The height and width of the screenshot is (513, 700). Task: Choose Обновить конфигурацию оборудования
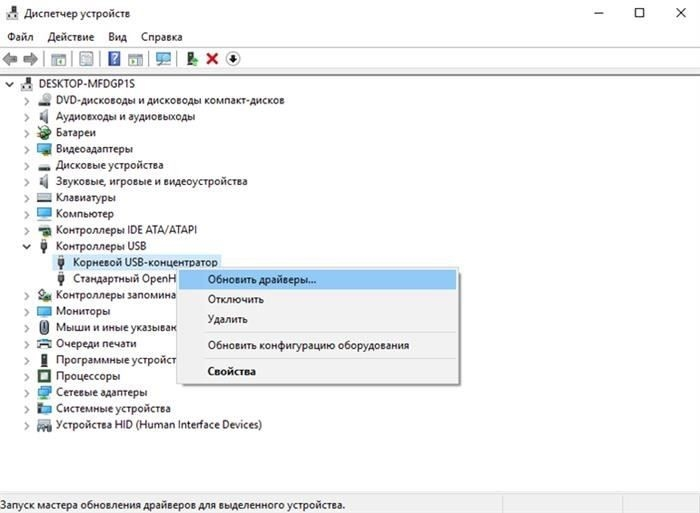tap(318, 345)
